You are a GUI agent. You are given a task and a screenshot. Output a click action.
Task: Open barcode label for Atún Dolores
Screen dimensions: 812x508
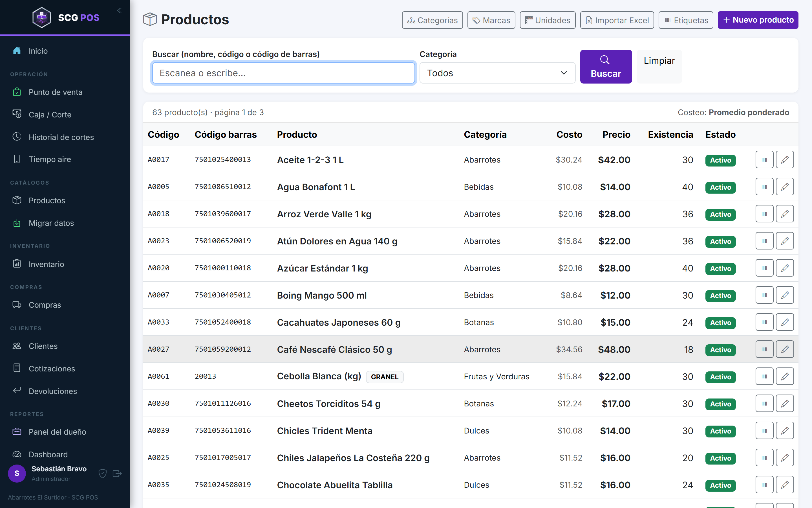(x=764, y=241)
